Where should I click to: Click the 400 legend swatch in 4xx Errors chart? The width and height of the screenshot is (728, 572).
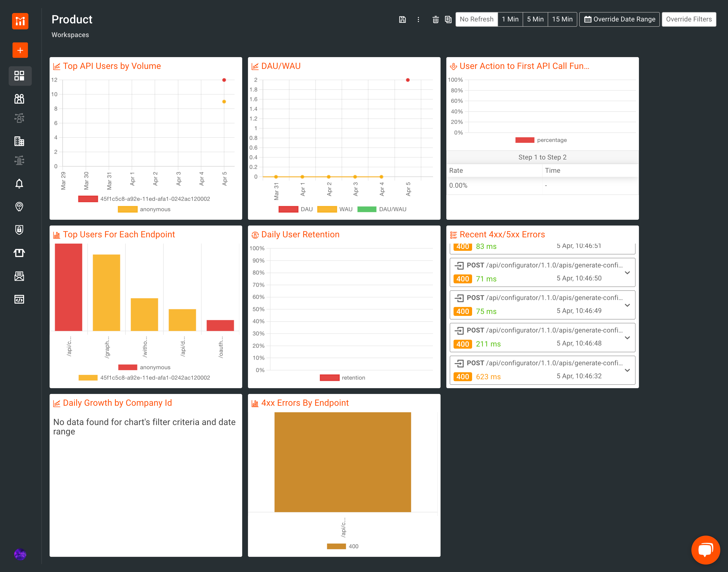coord(336,546)
